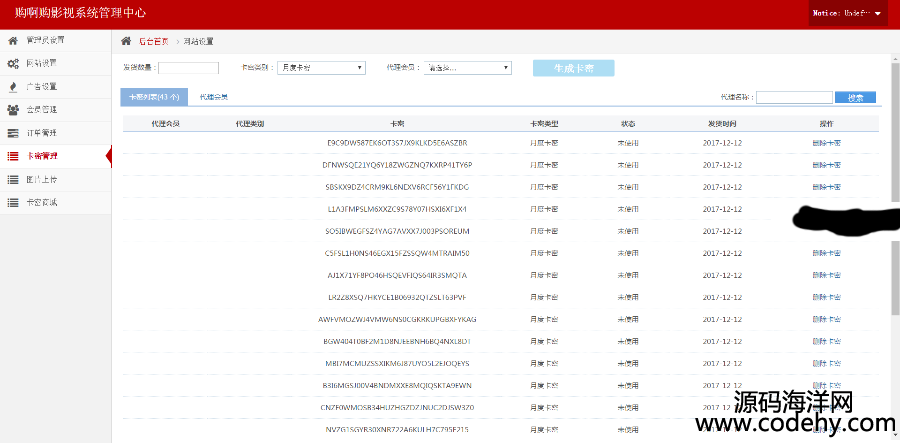Click the 状态 column header

click(x=628, y=124)
